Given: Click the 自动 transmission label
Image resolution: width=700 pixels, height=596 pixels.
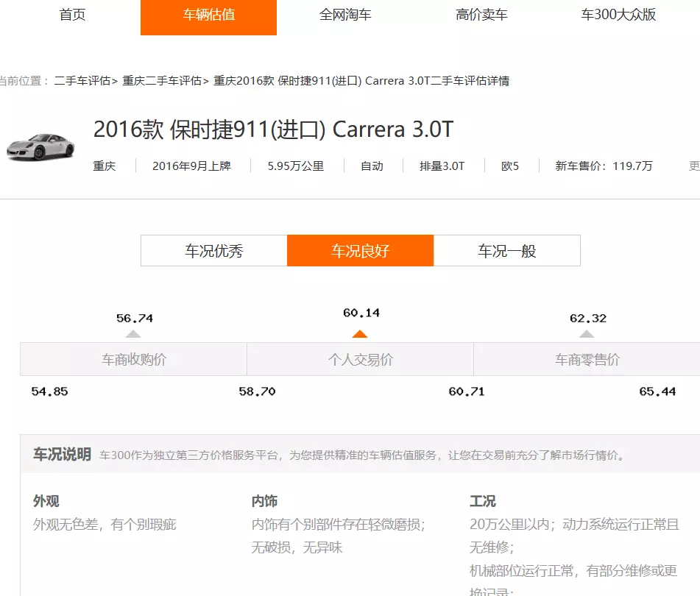Looking at the screenshot, I should click(x=372, y=166).
